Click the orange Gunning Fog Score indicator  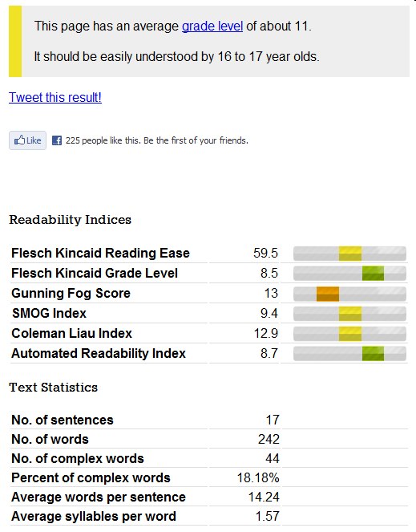click(328, 294)
